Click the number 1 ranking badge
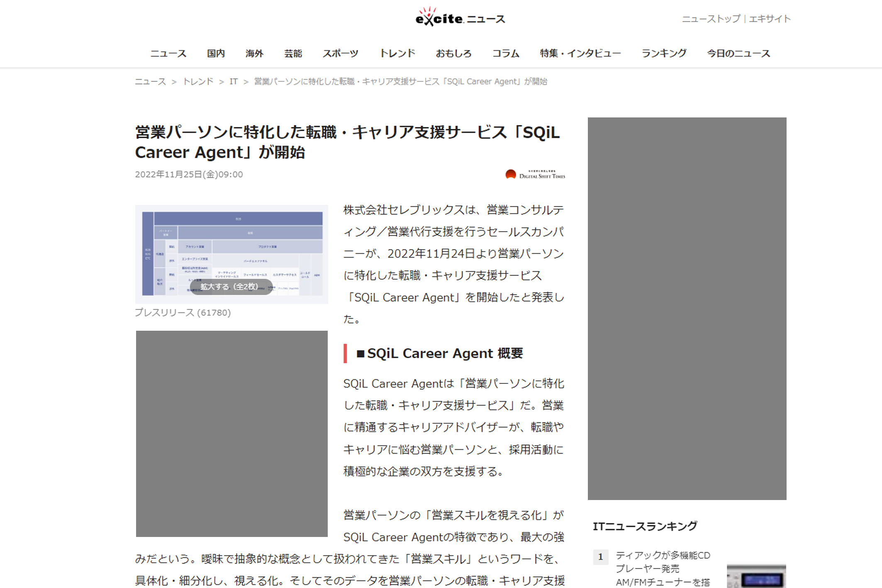This screenshot has width=882, height=588. (600, 557)
